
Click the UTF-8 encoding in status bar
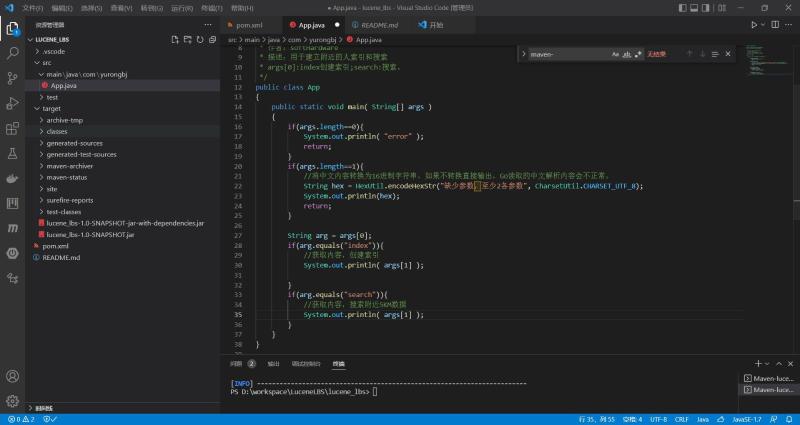click(x=658, y=419)
